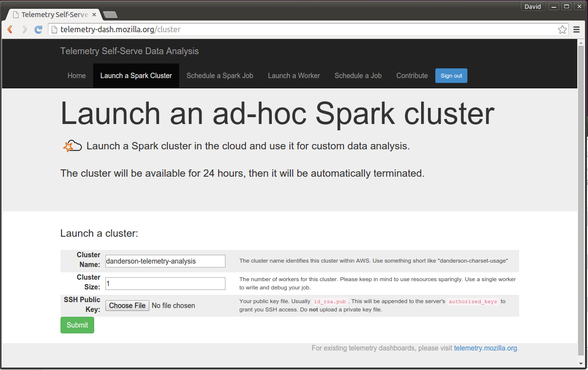Click the 24 hours availability notice text
The width and height of the screenshot is (588, 370).
pos(243,173)
